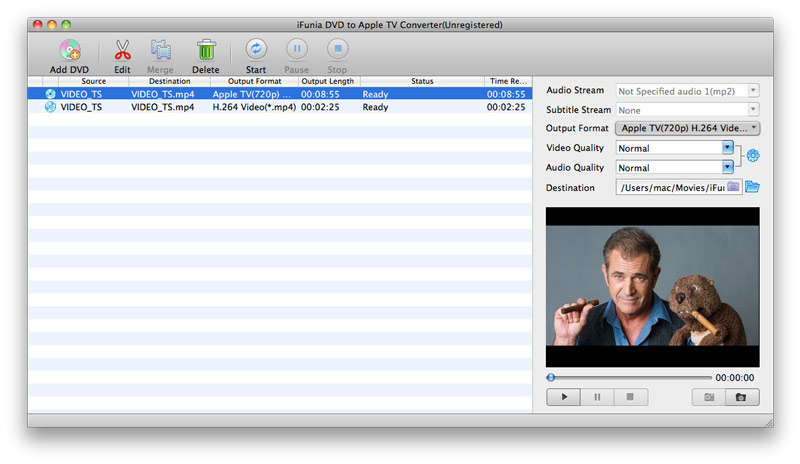Open the Output Format dropdown
The image size is (800, 464).
coord(687,128)
